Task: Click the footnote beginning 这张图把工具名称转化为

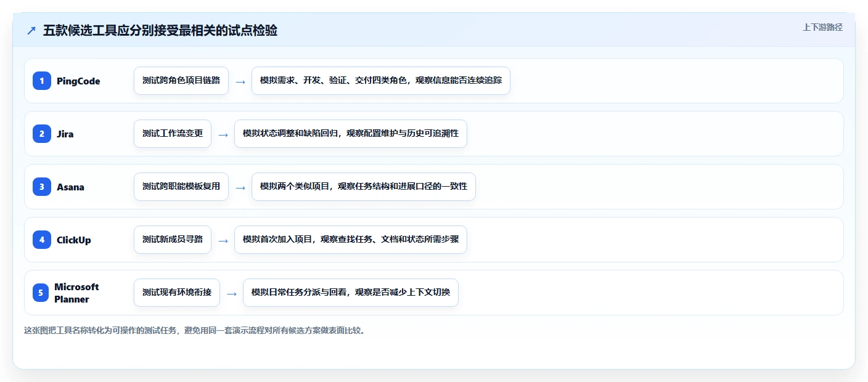Action: (195, 330)
